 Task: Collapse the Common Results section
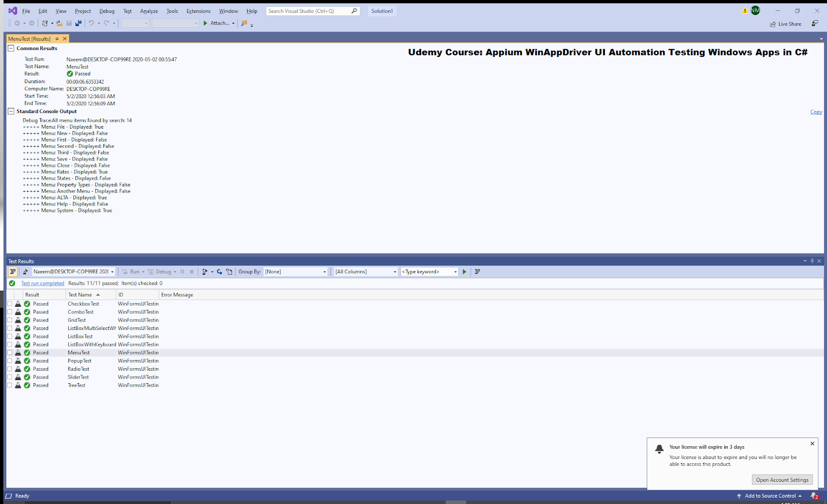[x=11, y=48]
